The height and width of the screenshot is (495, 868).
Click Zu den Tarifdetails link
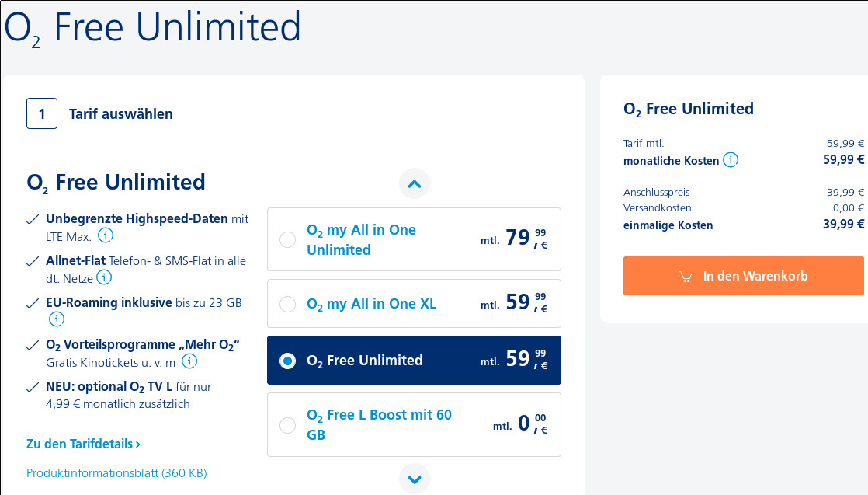click(x=78, y=444)
